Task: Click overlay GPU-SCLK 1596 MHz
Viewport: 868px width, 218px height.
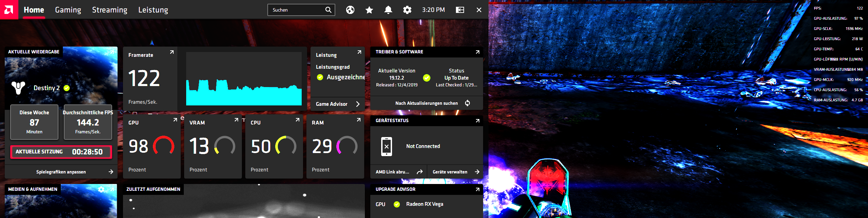Action: pyautogui.click(x=838, y=29)
